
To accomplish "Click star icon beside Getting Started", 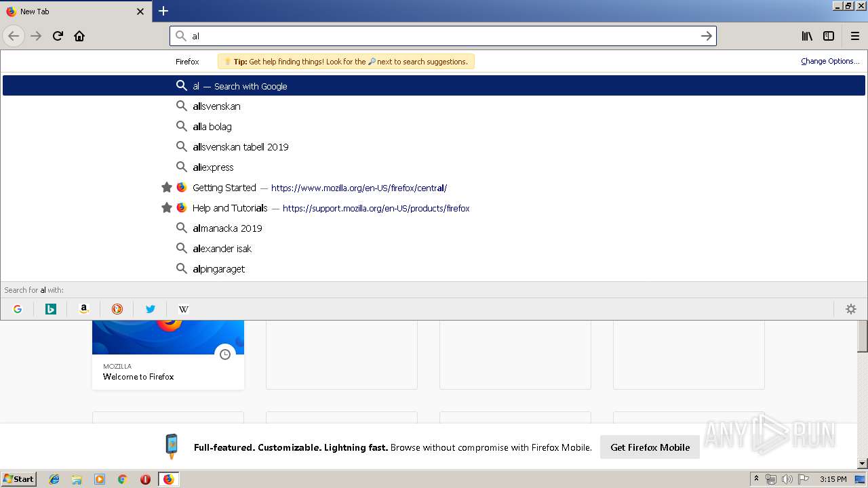I will (x=166, y=187).
